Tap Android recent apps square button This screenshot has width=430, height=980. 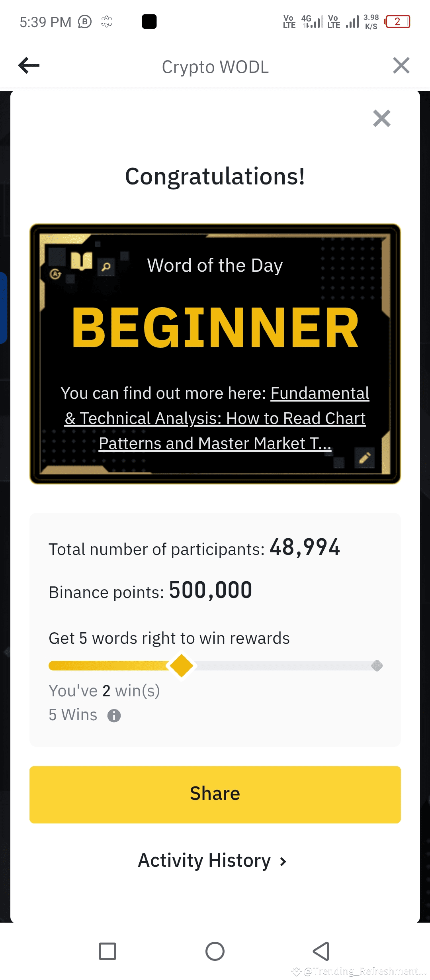[107, 951]
